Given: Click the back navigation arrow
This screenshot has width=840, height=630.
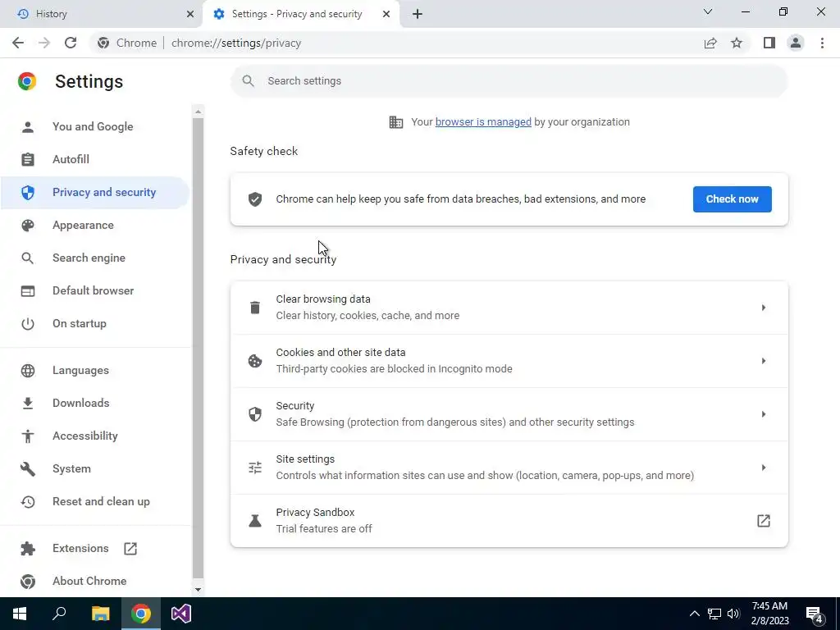Looking at the screenshot, I should point(18,43).
